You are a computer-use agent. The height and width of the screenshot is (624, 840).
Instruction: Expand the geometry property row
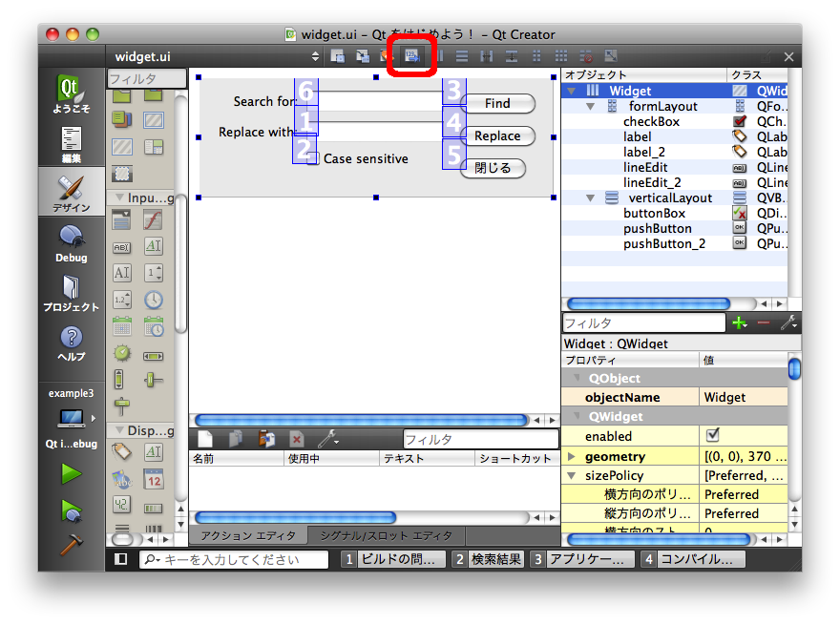point(571,457)
